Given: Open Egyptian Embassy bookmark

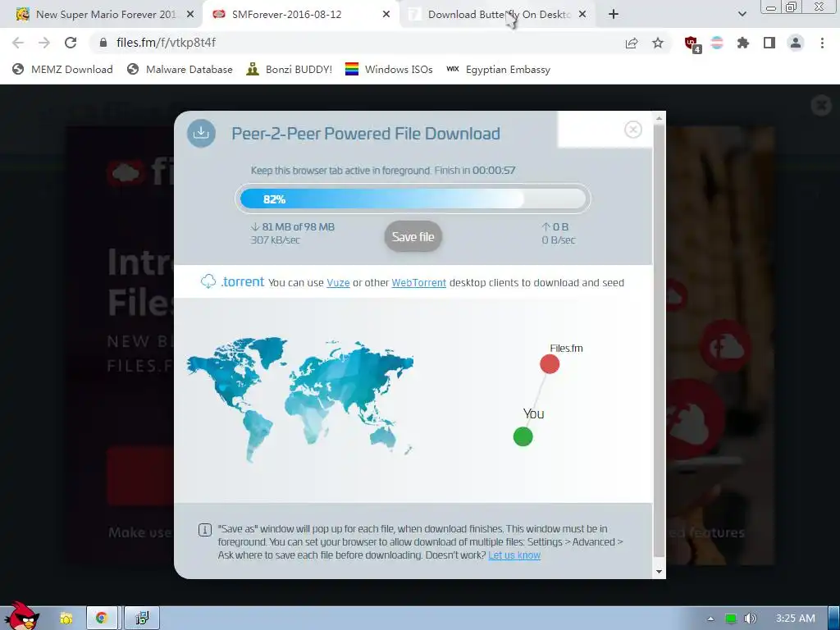Looking at the screenshot, I should [498, 70].
